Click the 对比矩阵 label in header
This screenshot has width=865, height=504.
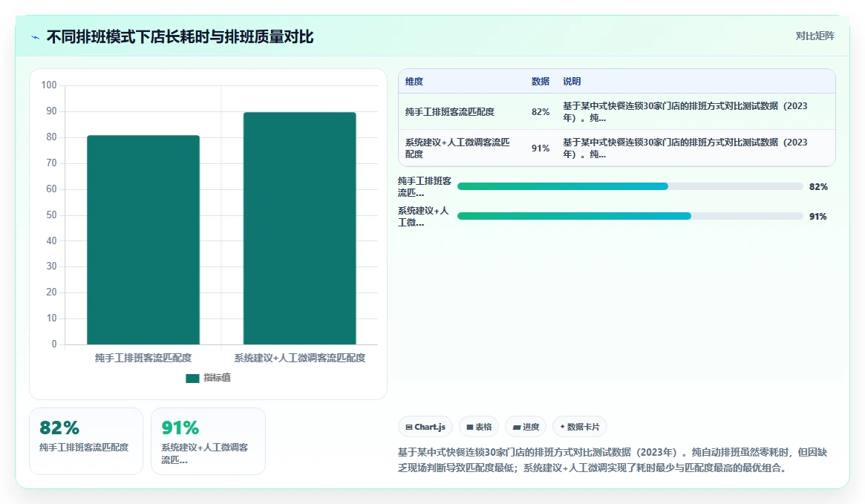815,36
